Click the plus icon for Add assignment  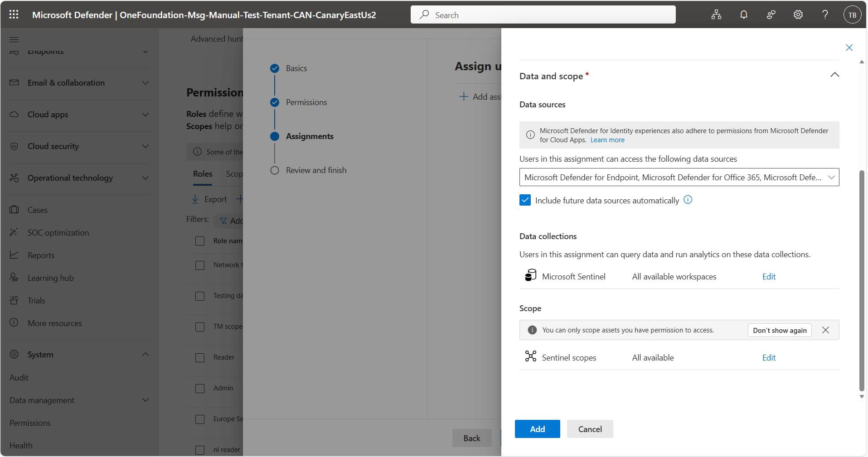(463, 96)
